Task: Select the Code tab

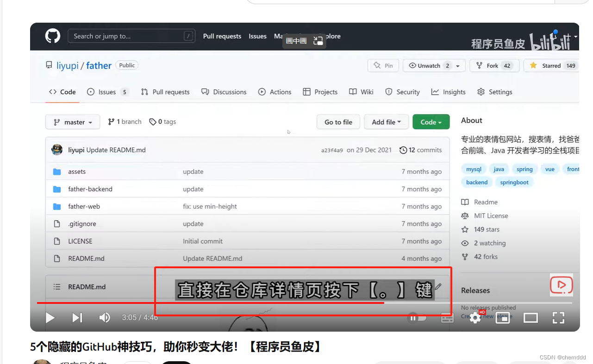Action: (62, 92)
